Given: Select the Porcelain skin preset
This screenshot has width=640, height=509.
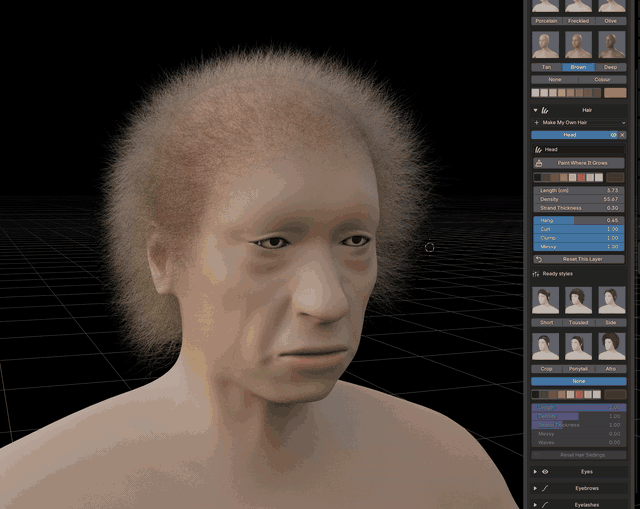Looking at the screenshot, I should coord(546,21).
